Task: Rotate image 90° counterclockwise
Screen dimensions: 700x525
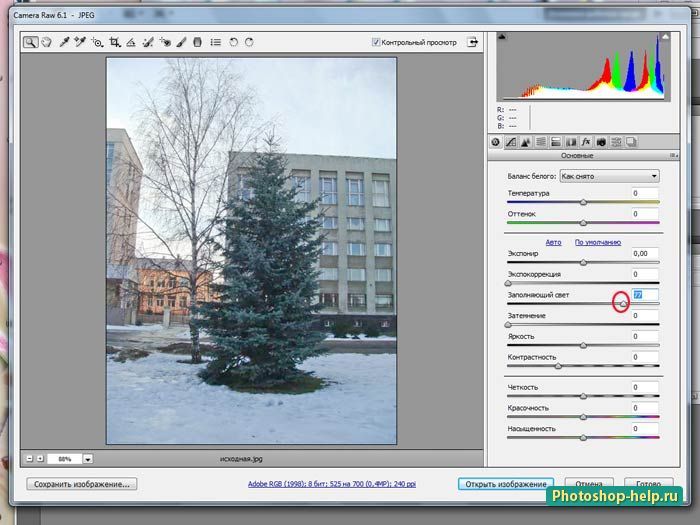Action: 233,42
